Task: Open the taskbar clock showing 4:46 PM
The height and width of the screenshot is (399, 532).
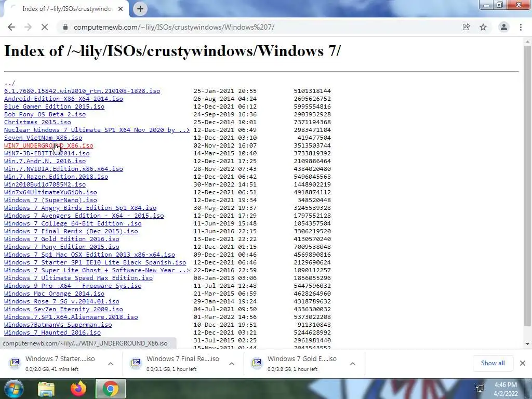Action: click(x=506, y=389)
